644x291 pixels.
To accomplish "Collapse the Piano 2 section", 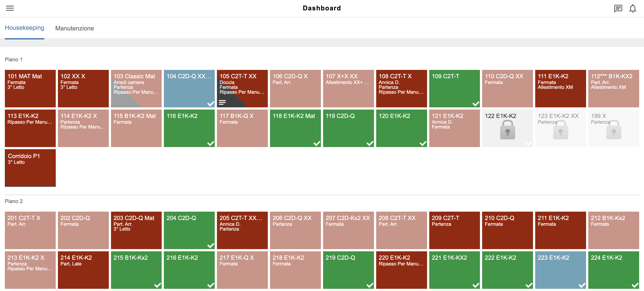I will 13,201.
